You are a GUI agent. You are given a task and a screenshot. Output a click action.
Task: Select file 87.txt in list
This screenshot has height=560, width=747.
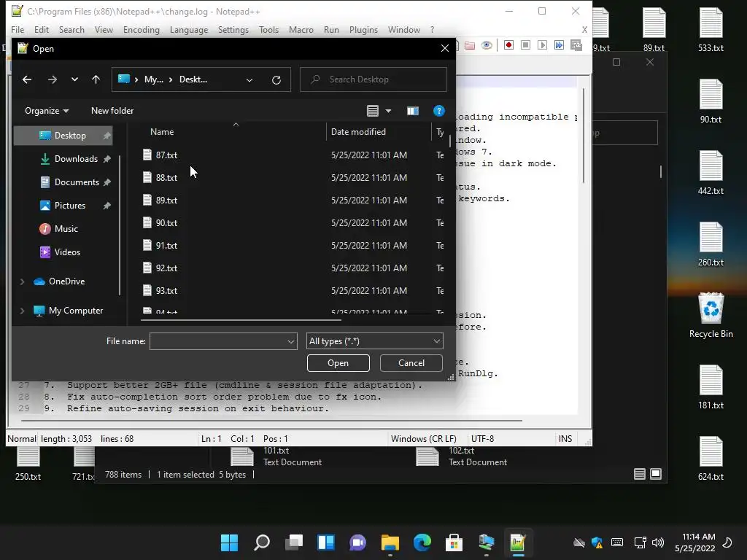coord(166,155)
